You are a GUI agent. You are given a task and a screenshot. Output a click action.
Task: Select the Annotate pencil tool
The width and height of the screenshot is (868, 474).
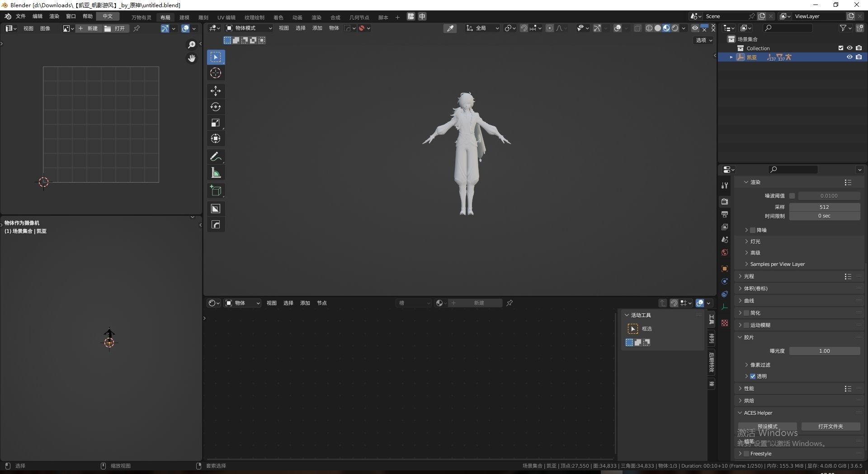(216, 156)
